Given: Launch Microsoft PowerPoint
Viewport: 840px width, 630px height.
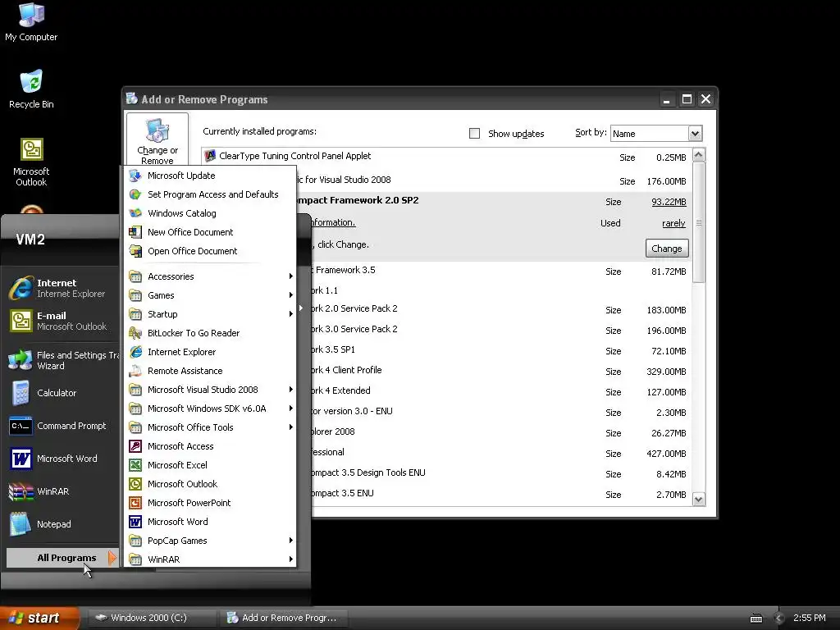Looking at the screenshot, I should [x=209, y=503].
